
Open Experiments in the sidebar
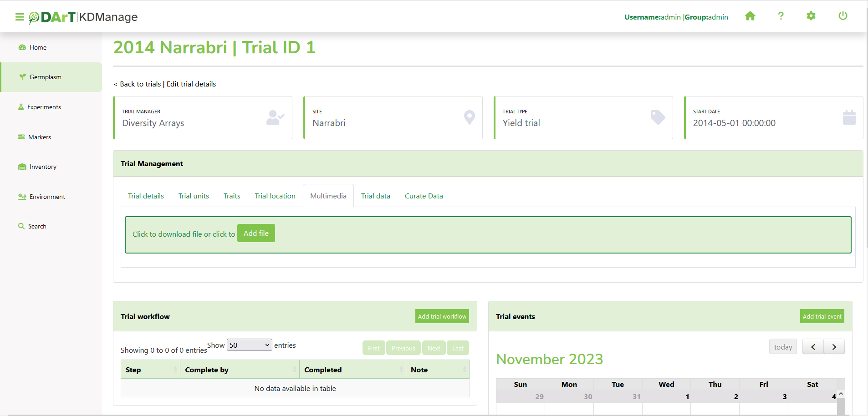point(44,107)
